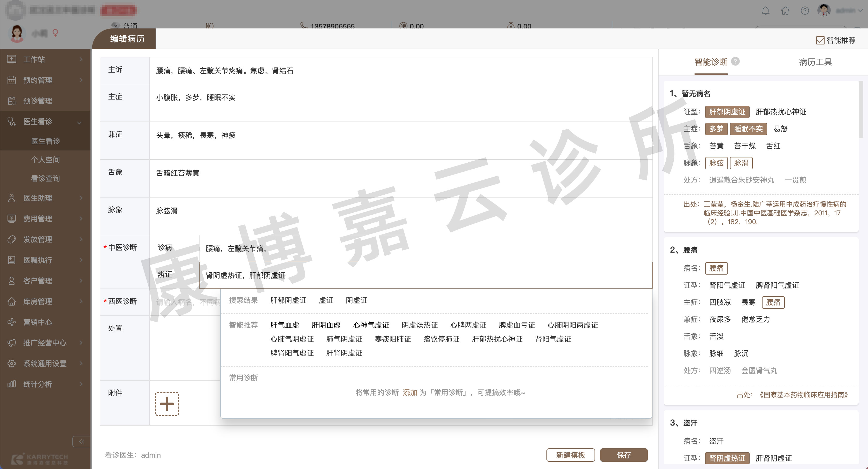Image resolution: width=868 pixels, height=469 pixels.
Task: Deselect the 睡眠不实 symptom tag
Action: 748,129
